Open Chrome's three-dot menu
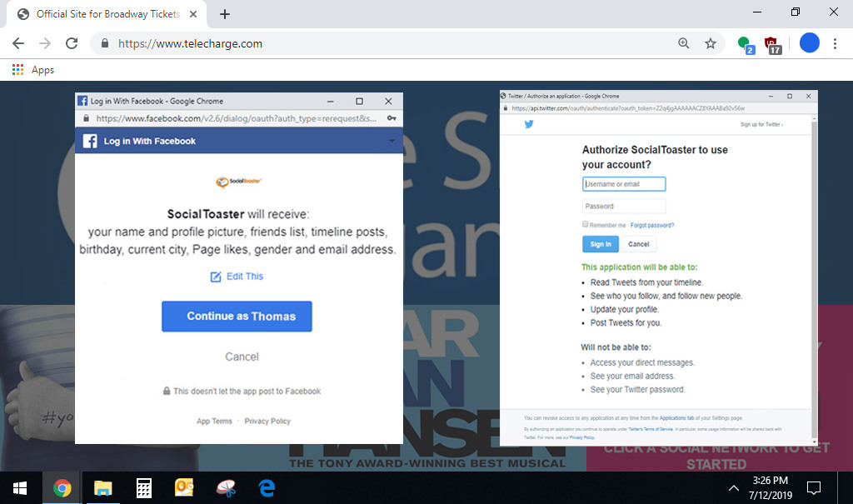Viewport: 853px width, 504px height. 835,43
